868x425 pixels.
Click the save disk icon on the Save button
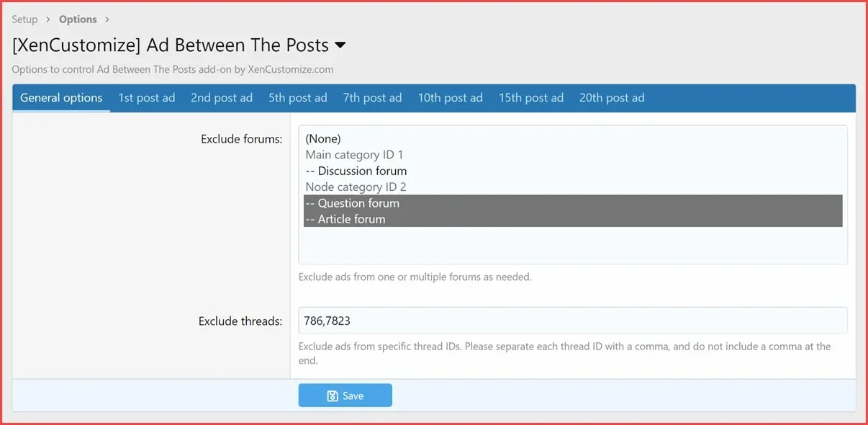click(332, 395)
